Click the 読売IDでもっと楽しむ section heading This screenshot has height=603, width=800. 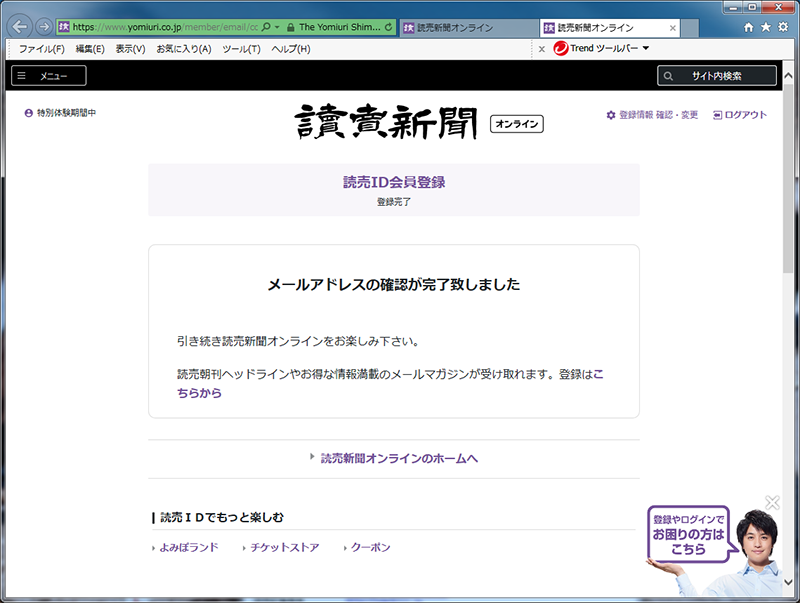coord(221,517)
